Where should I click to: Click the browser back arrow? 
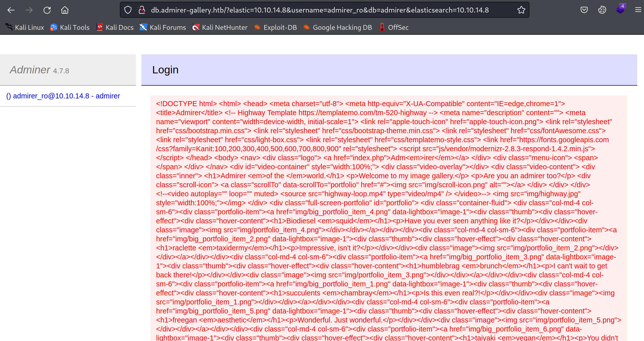[11, 10]
